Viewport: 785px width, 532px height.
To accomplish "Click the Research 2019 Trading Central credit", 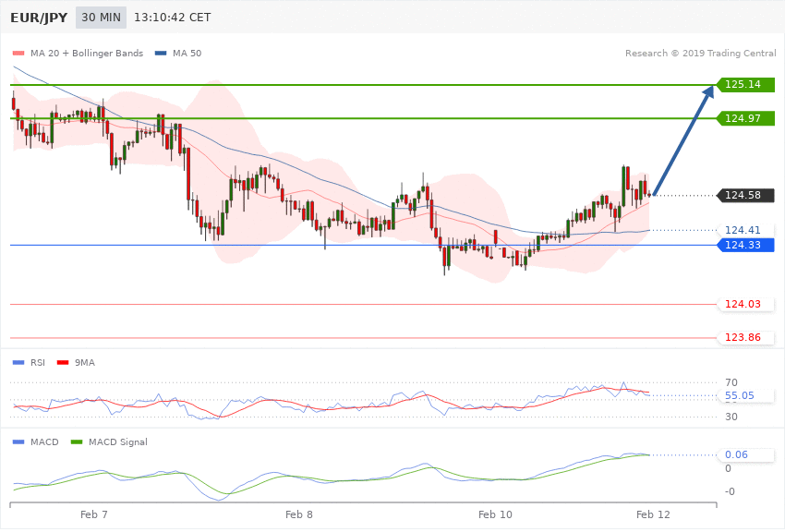I will coord(700,53).
